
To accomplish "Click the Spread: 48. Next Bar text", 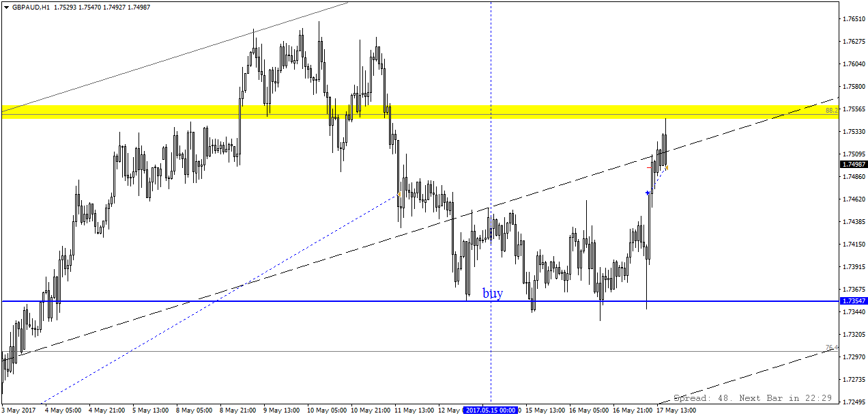I will tap(753, 398).
